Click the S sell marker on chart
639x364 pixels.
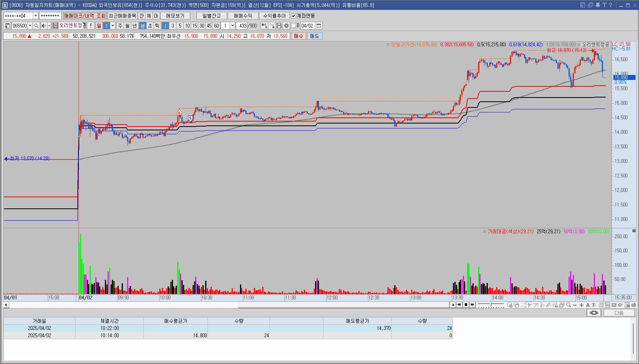pyautogui.click(x=190, y=119)
